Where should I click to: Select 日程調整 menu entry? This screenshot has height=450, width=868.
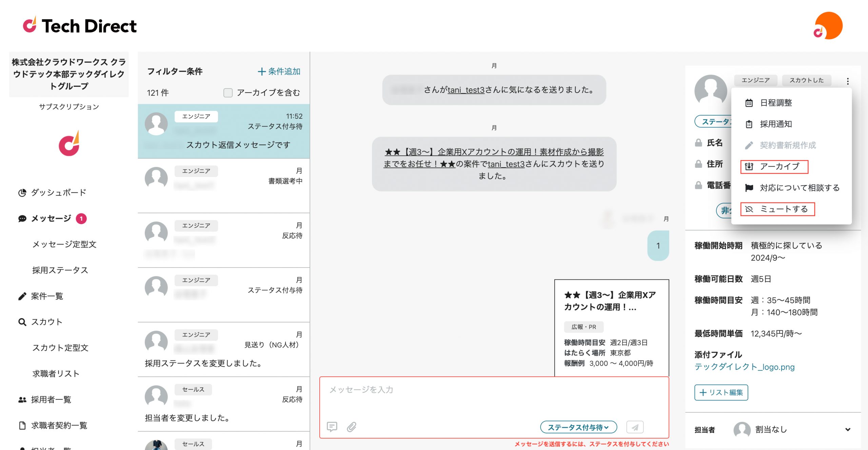click(x=775, y=103)
